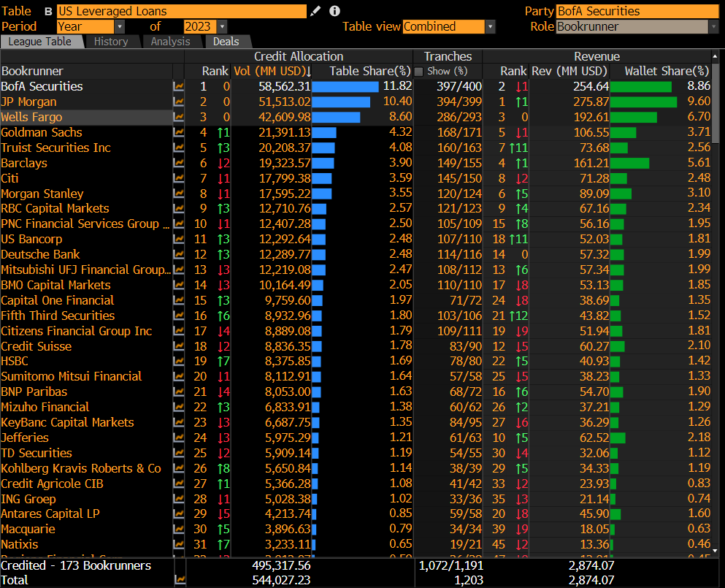This screenshot has height=588, width=725.
Task: Click BofA Securities blue table share bar
Action: [345, 86]
